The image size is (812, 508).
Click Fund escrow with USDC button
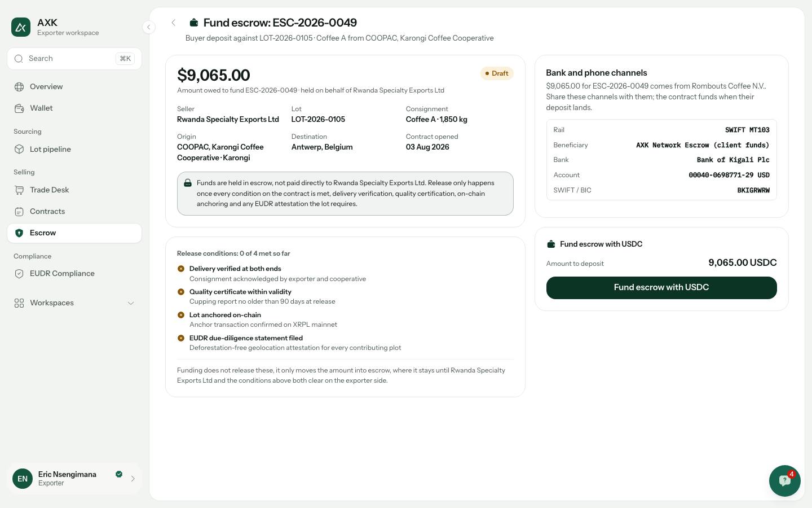click(x=661, y=288)
